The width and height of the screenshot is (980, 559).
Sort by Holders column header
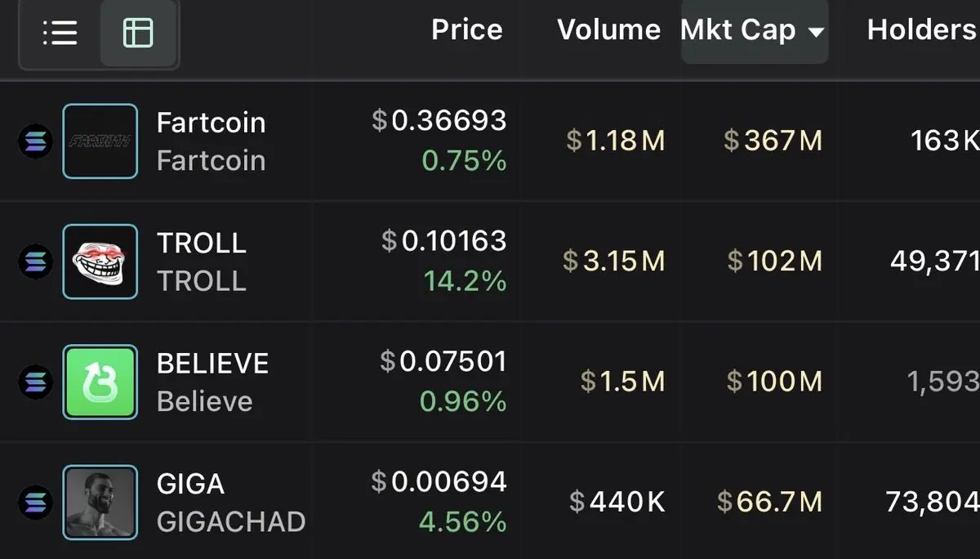921,30
